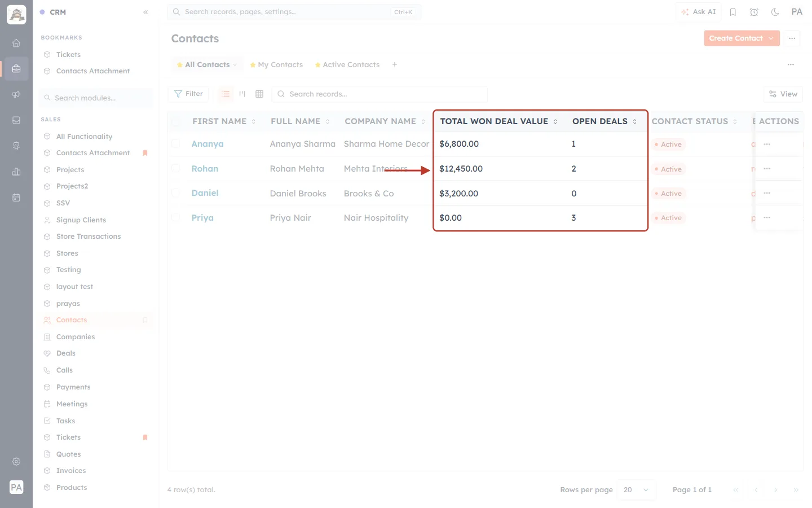Open row actions menu for Ananya
812x508 pixels.
click(767, 144)
